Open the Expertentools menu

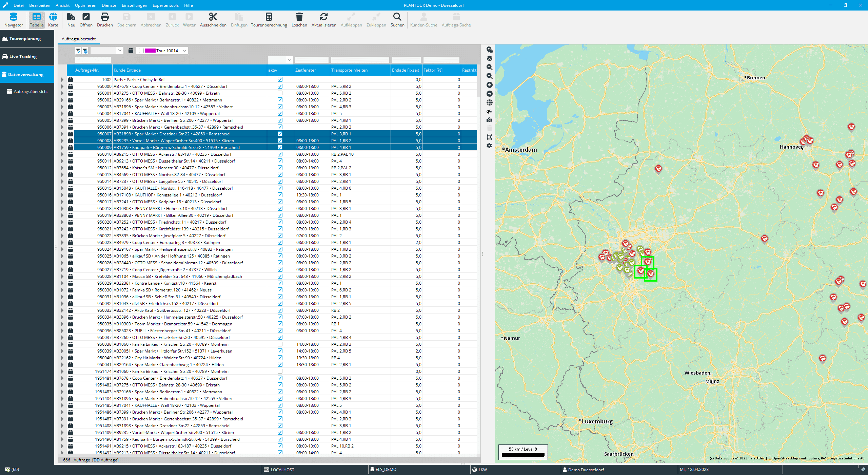tap(165, 5)
